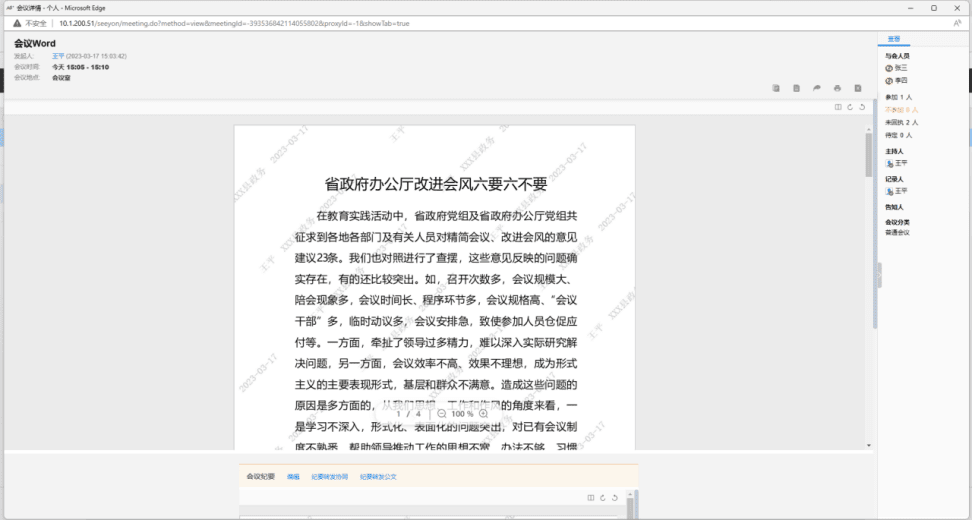973x521 pixels.
Task: Click the meeting minutes viewer scrollbar up arrow
Action: (x=630, y=494)
